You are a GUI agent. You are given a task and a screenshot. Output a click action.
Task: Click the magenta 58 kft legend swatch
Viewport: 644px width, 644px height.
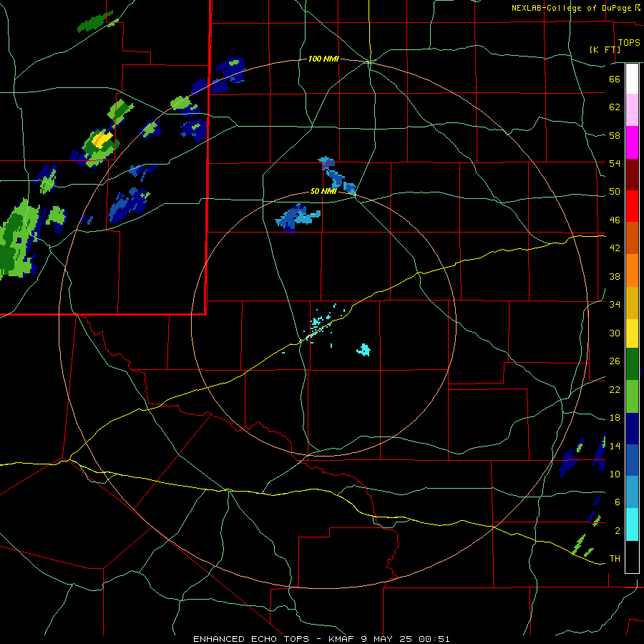click(x=632, y=142)
